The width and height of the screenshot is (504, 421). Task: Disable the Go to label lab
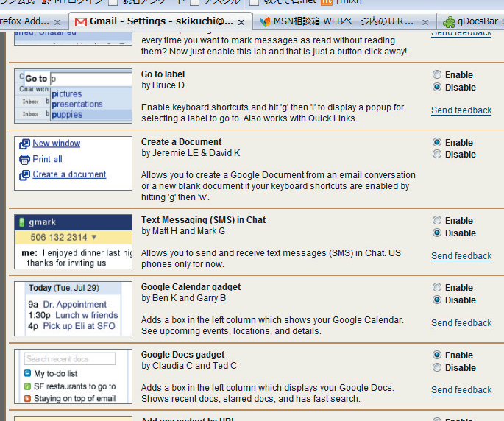click(x=437, y=87)
